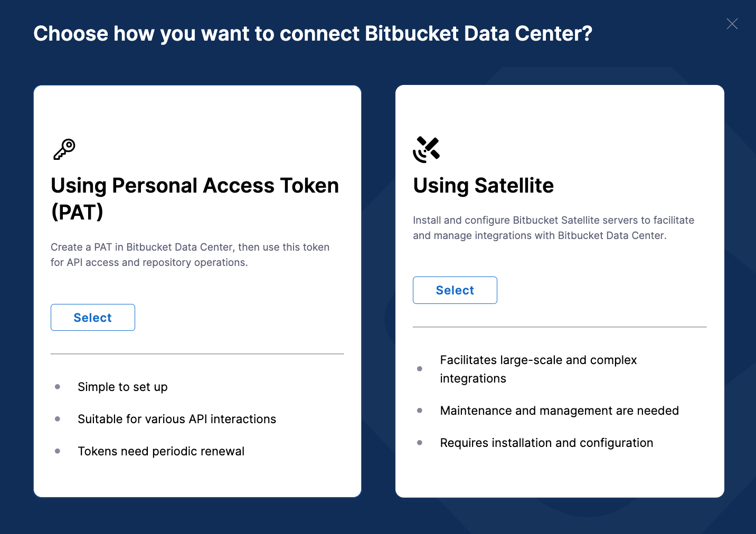Image resolution: width=756 pixels, height=534 pixels.
Task: Click the 'Simple to set up' bullet item
Action: [122, 387]
